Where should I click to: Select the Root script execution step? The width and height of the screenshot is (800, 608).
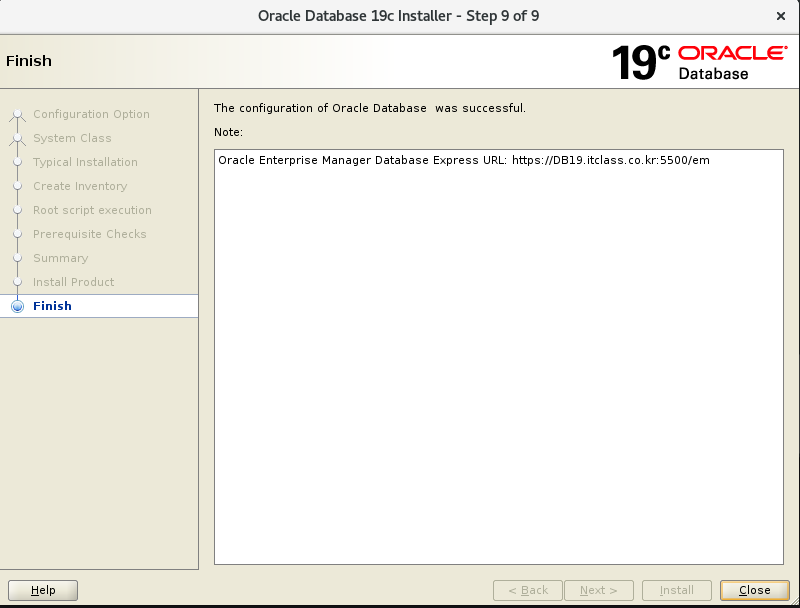coord(92,210)
